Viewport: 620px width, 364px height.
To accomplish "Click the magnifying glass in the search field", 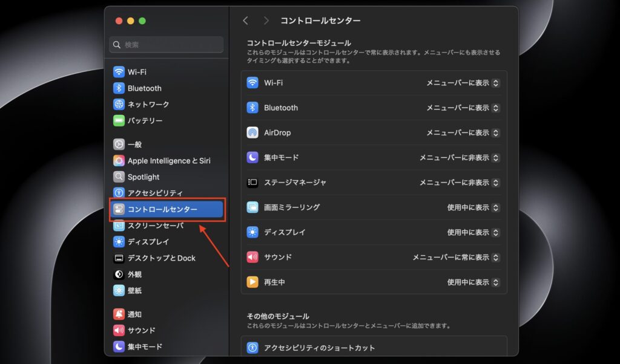I will [x=117, y=45].
